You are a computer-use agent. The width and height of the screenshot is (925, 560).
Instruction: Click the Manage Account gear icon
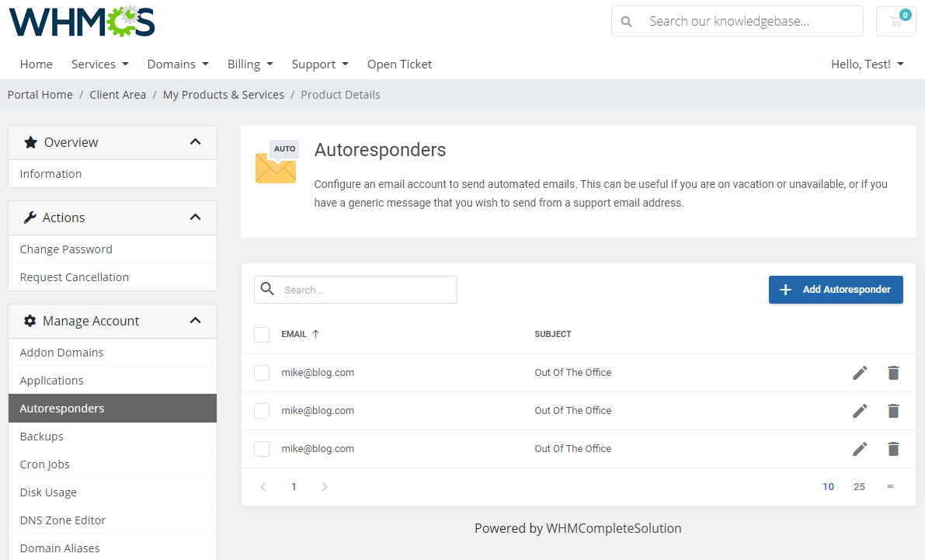point(29,320)
